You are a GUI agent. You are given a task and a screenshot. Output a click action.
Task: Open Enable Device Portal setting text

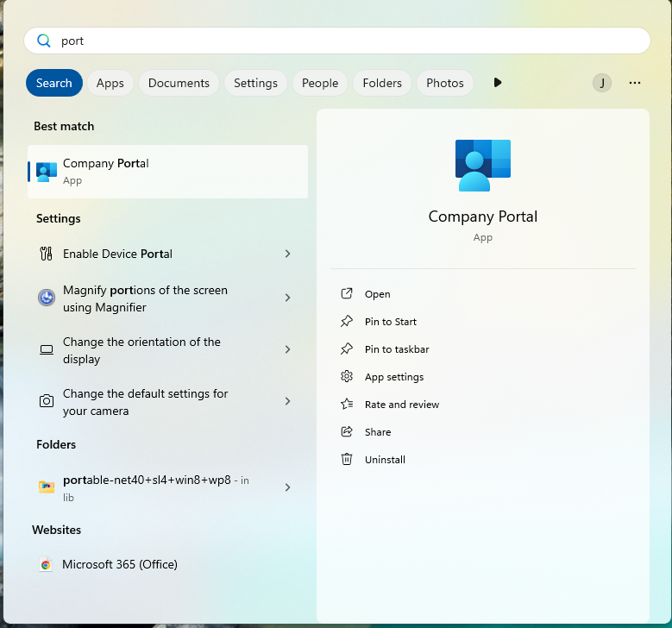[117, 254]
